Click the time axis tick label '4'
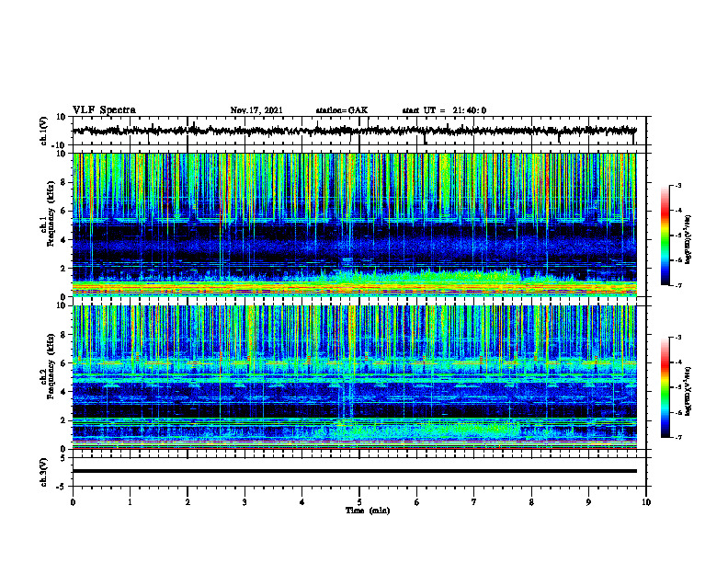This screenshot has width=728, height=563. (301, 502)
